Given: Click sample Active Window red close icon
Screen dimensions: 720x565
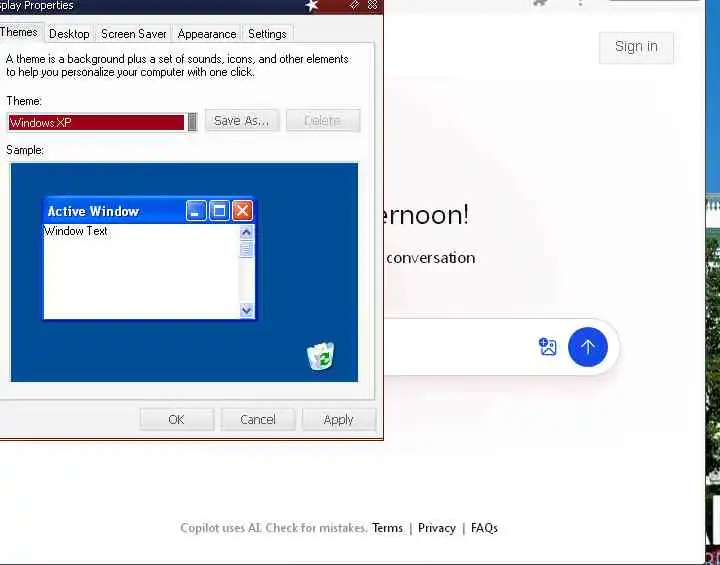Looking at the screenshot, I should [x=242, y=211].
